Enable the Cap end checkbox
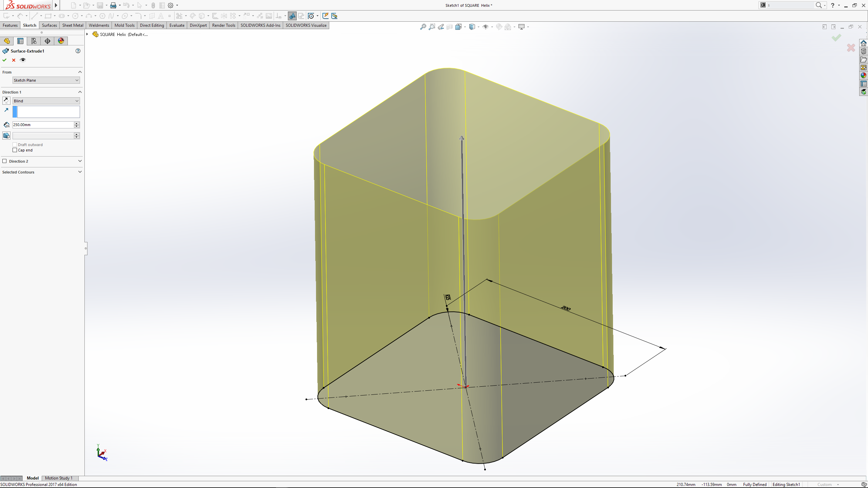The image size is (868, 488). tap(15, 150)
